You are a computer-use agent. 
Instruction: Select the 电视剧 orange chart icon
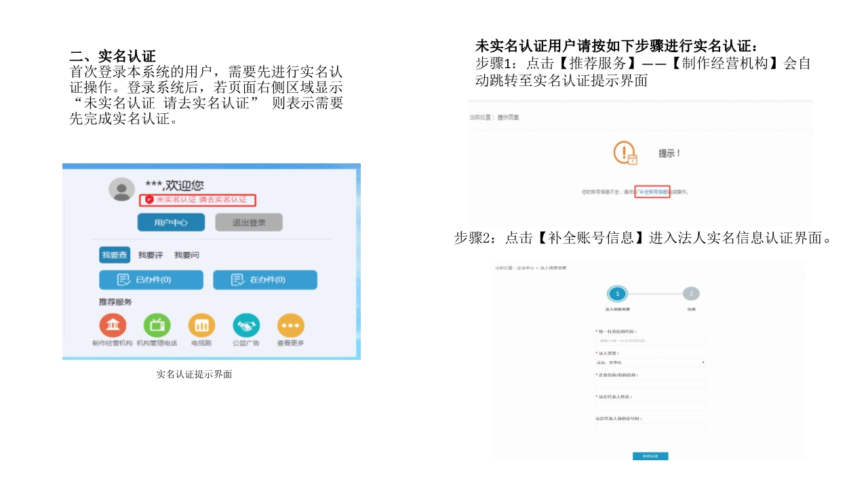201,325
